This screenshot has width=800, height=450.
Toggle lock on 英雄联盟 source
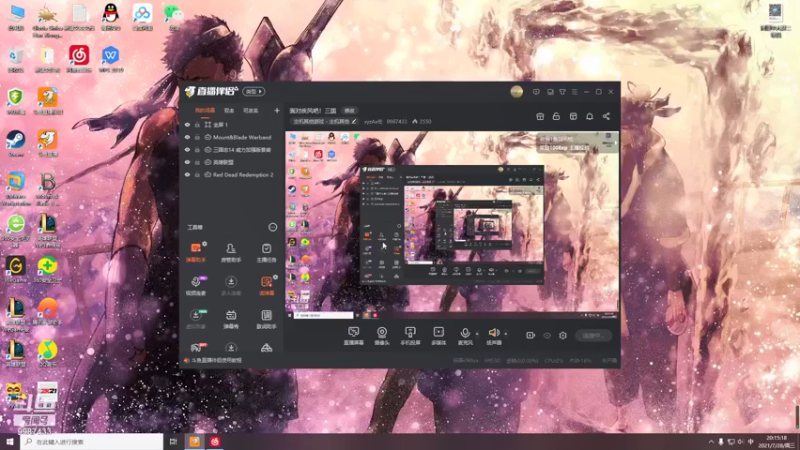coord(197,162)
